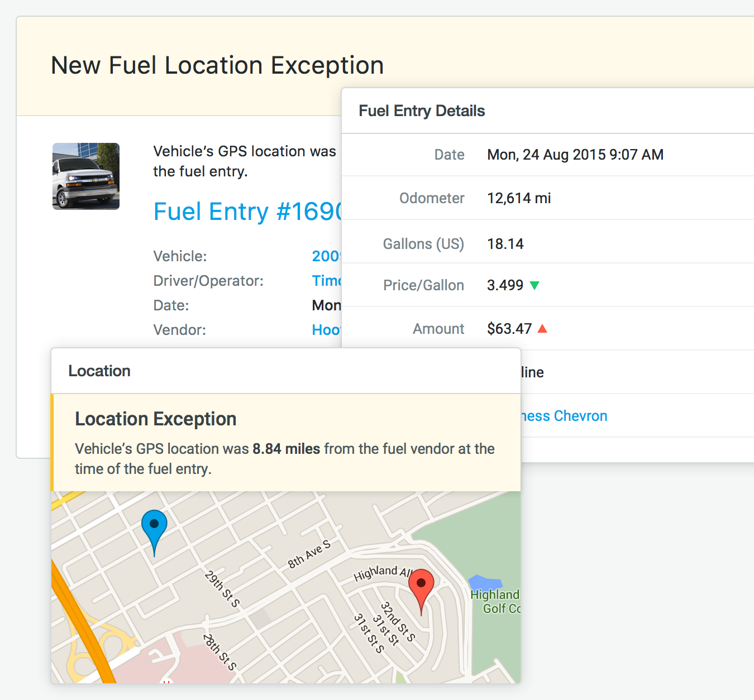Click the 8th Ave S street label
The width and height of the screenshot is (754, 700).
click(x=309, y=554)
